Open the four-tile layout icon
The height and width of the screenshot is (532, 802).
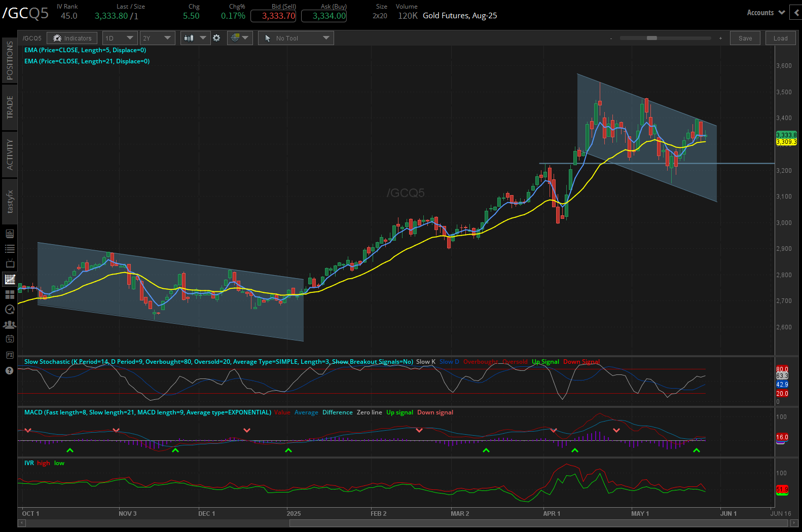10,294
